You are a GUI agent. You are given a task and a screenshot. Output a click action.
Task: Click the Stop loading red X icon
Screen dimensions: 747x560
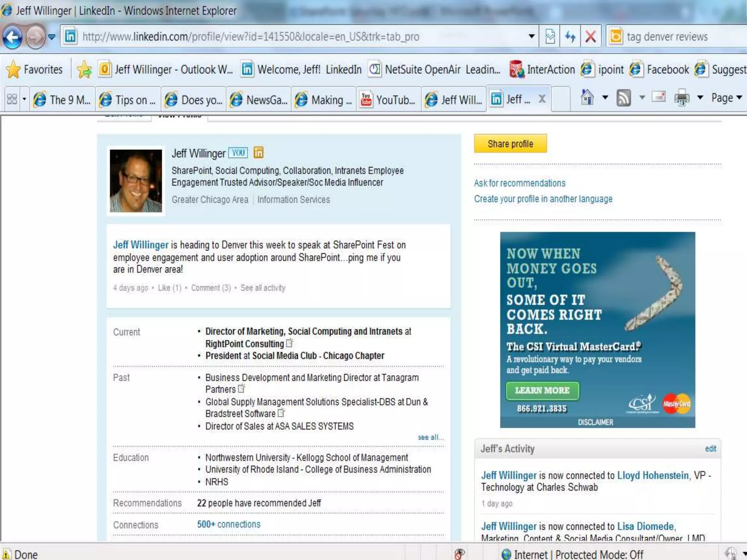pos(591,36)
